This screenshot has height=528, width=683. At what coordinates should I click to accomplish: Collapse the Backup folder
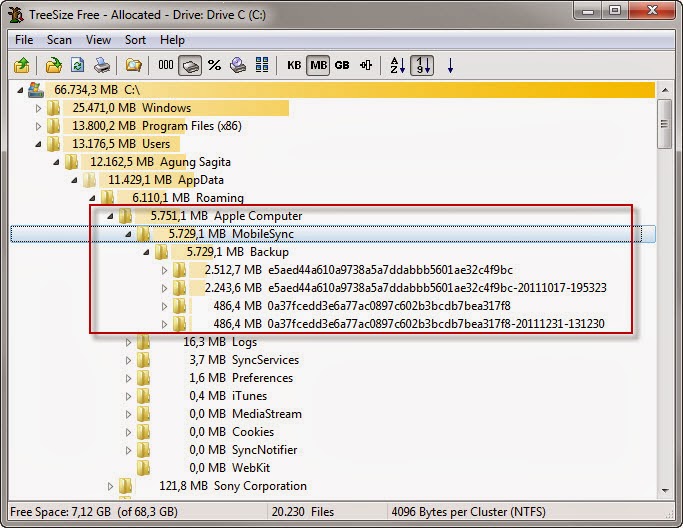tap(146, 252)
